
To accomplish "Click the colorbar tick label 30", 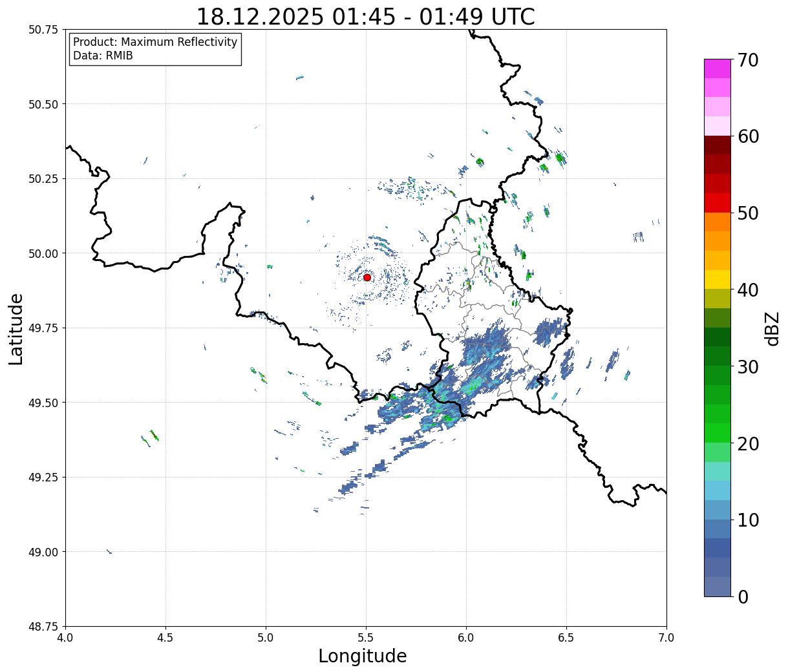I will 748,366.
